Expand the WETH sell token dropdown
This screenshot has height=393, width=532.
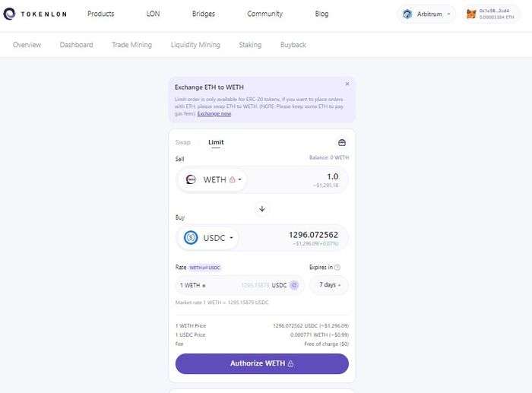click(x=213, y=179)
